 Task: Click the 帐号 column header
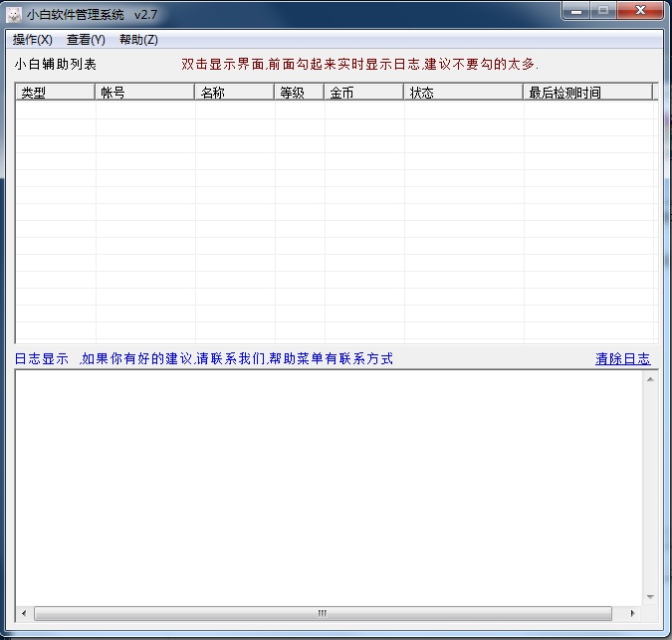click(x=144, y=93)
